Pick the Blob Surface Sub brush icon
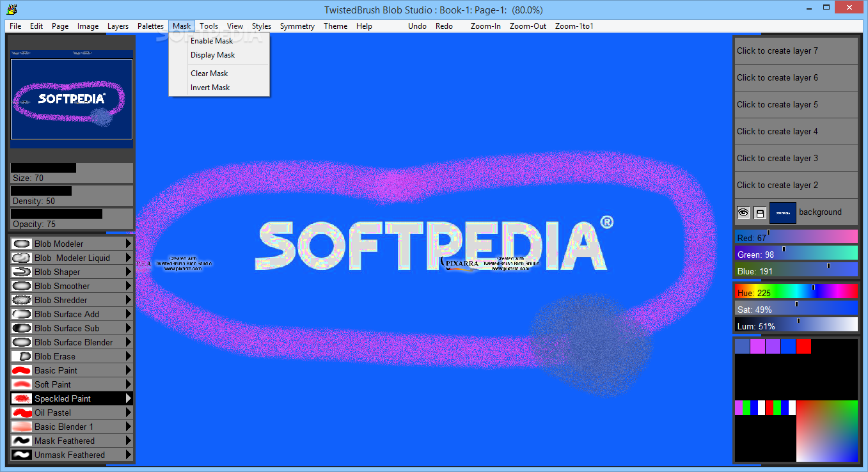 tap(22, 328)
